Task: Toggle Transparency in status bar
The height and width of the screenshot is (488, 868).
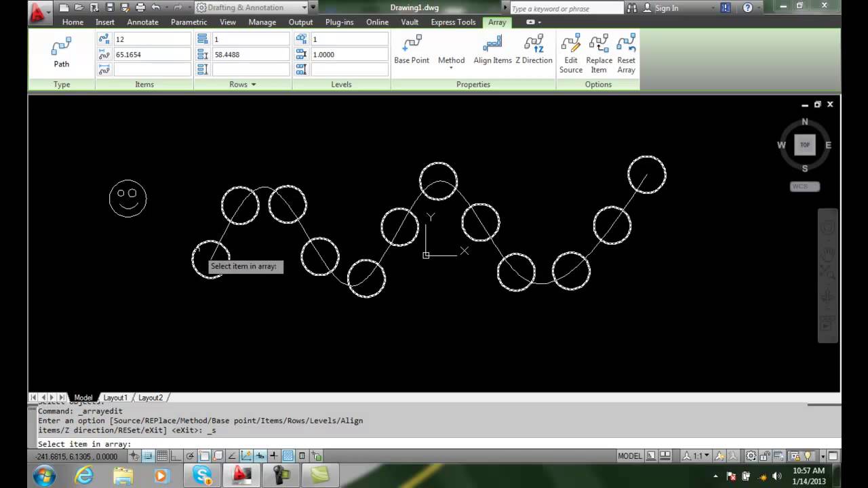Action: pos(288,456)
